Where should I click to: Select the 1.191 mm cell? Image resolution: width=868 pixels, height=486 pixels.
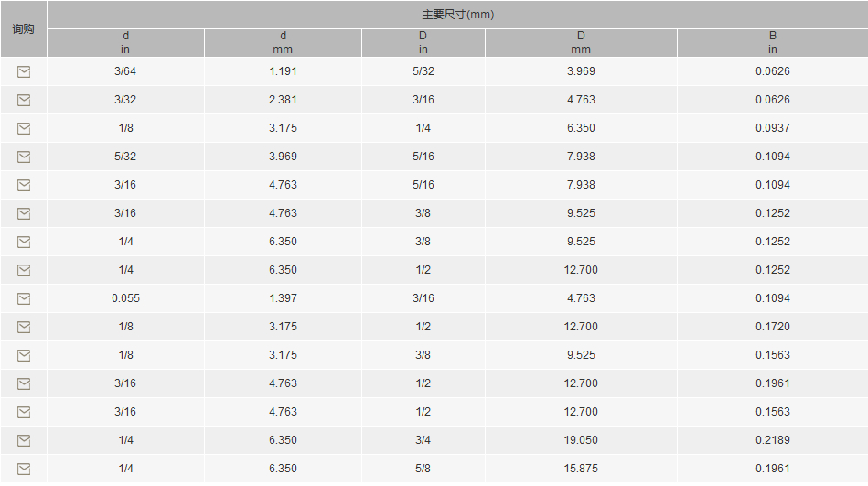(283, 71)
